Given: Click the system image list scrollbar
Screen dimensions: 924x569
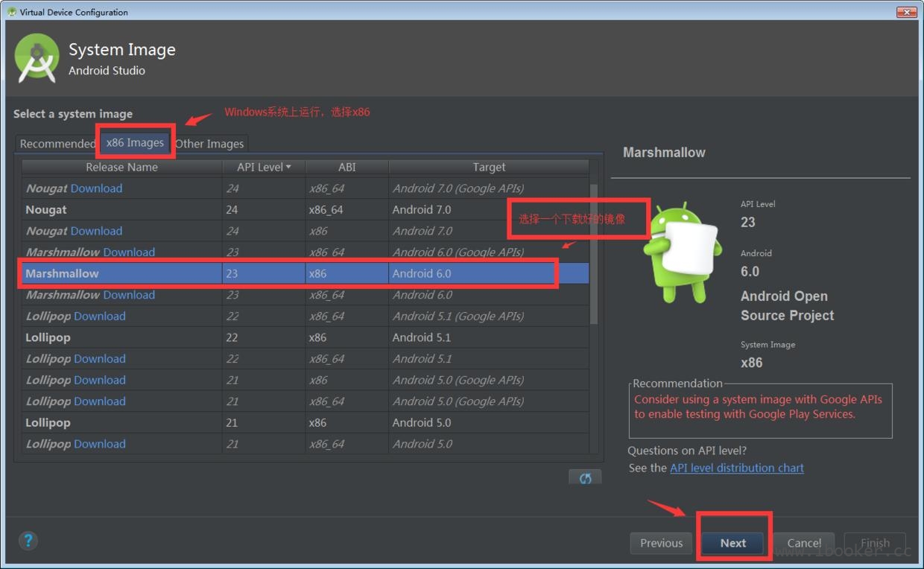Looking at the screenshot, I should [x=594, y=253].
